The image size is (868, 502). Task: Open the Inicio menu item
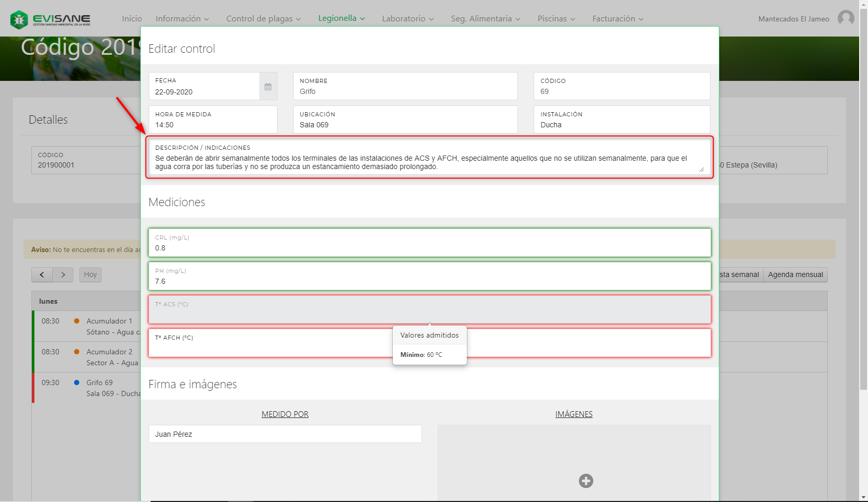pyautogui.click(x=131, y=19)
